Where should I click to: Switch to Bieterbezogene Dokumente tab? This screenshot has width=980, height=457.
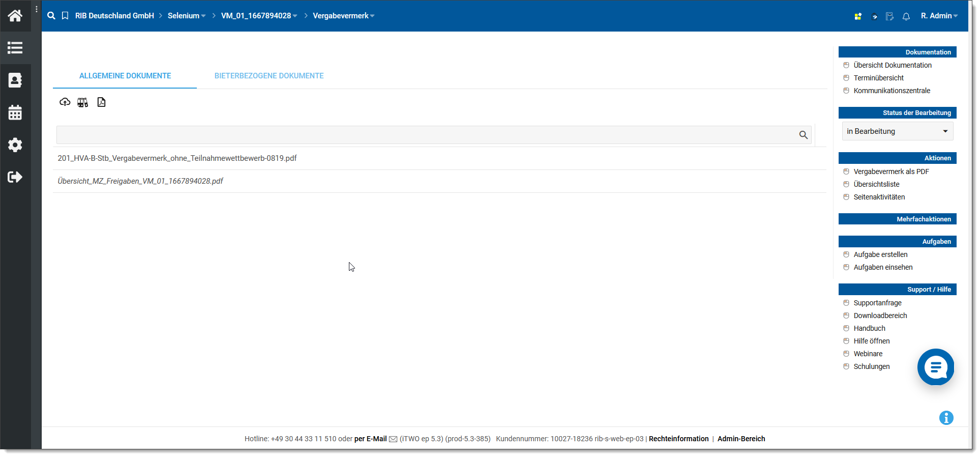[x=269, y=76]
